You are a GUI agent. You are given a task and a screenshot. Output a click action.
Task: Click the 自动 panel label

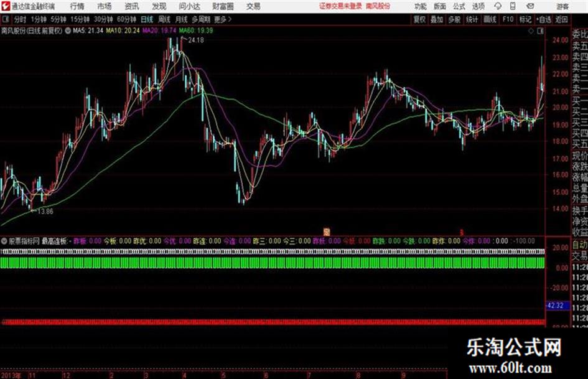[x=580, y=245]
